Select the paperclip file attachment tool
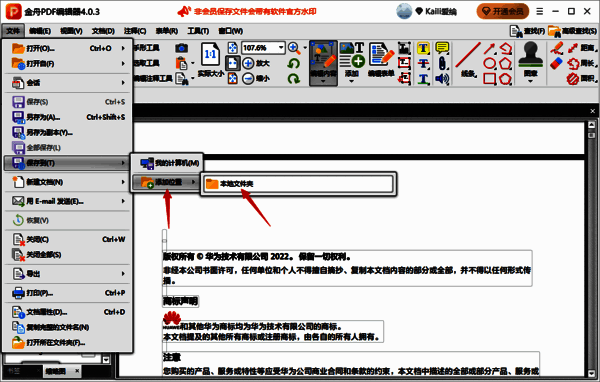 [x=442, y=63]
